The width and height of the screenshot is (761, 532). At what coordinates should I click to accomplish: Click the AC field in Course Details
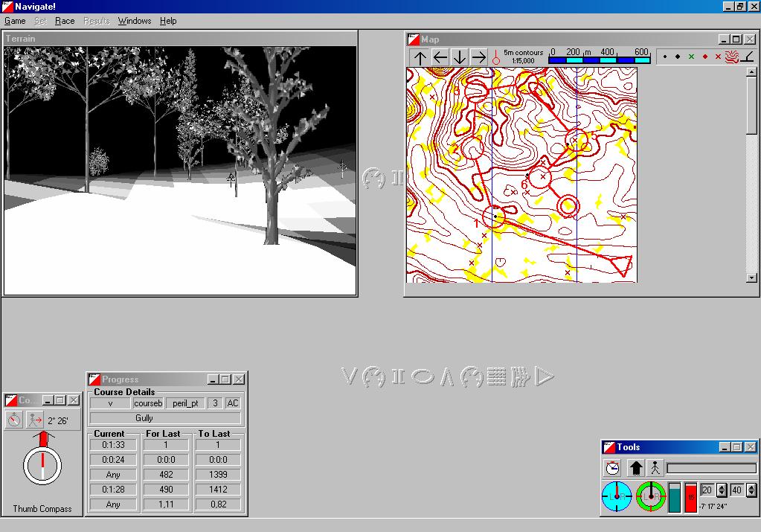click(233, 403)
